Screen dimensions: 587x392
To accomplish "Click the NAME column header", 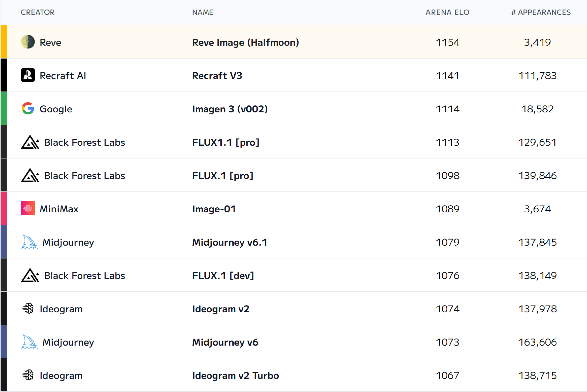I will click(203, 12).
